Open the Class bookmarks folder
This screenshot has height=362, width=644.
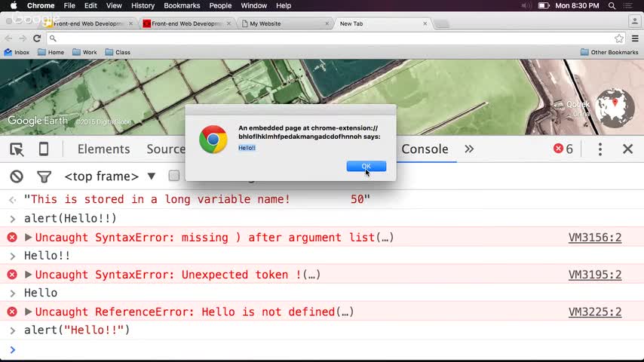tap(118, 52)
